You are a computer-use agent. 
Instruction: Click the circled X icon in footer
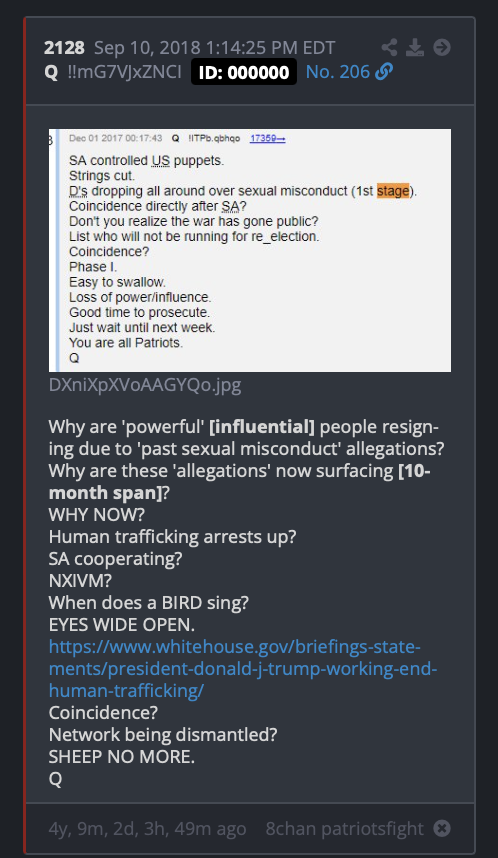pos(442,828)
